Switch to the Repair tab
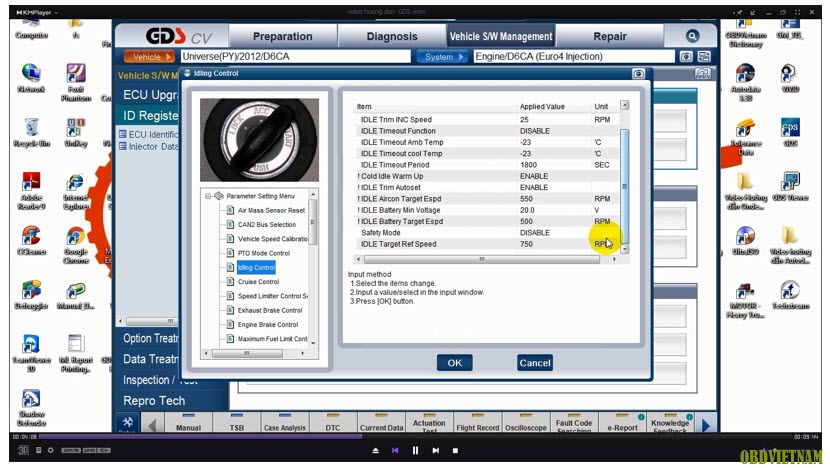 coord(610,36)
